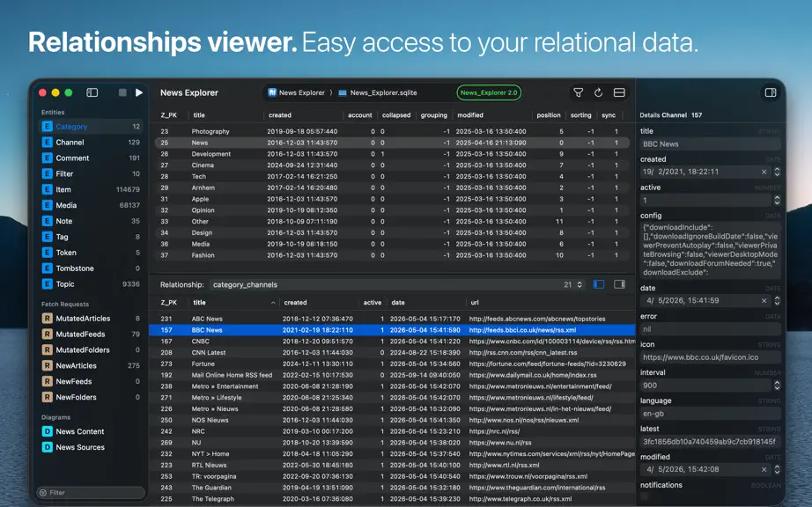Open NewFolders fetch request
This screenshot has width=812, height=507.
tap(91, 397)
